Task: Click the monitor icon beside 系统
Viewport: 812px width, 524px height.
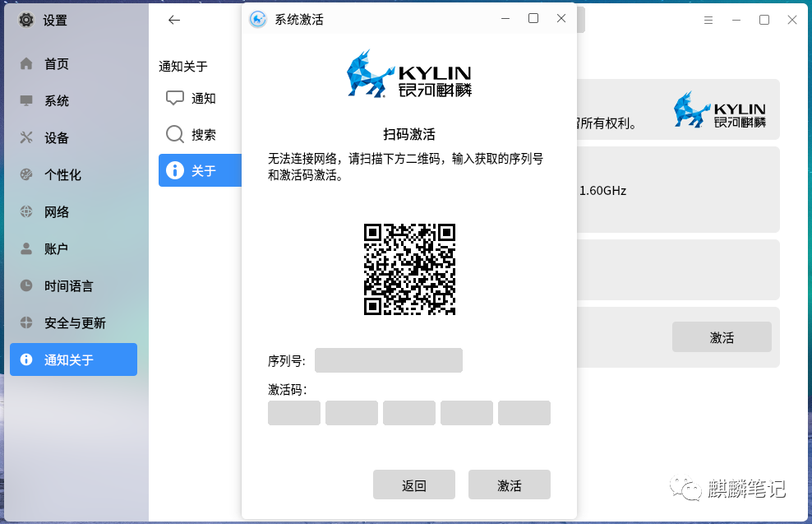Action: click(x=26, y=100)
